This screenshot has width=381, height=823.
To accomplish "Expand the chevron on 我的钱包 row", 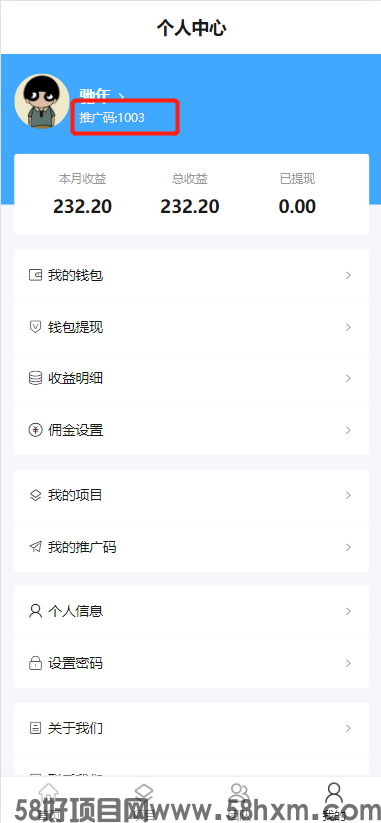I will (x=348, y=275).
